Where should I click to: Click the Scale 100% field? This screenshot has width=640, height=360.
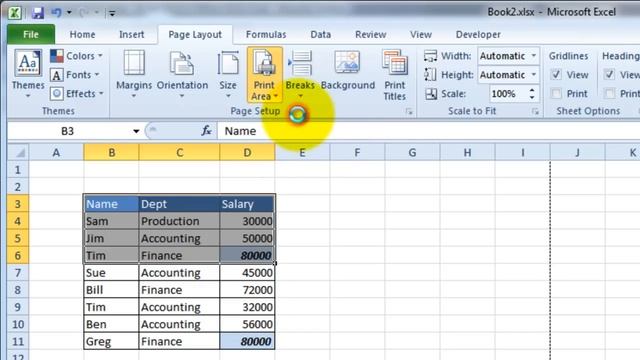pos(507,94)
